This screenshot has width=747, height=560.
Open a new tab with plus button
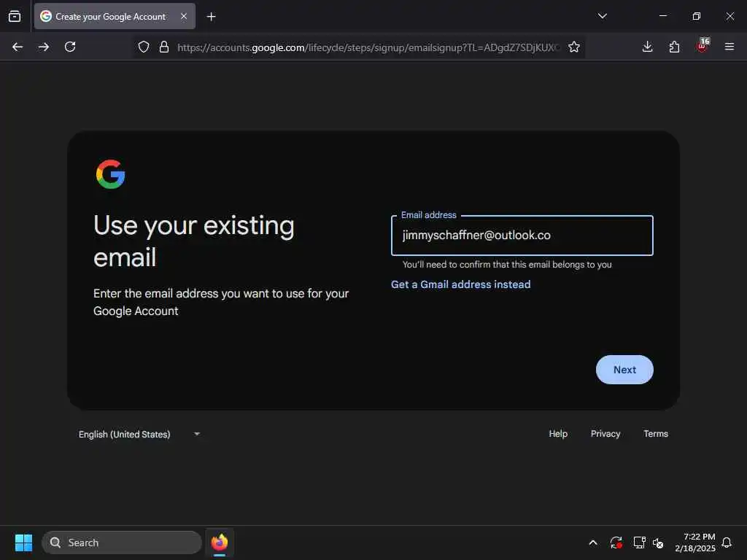(211, 17)
